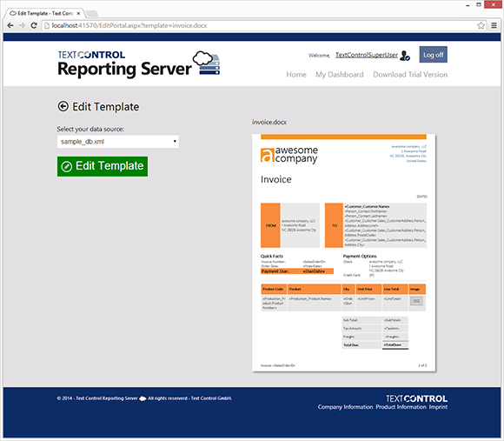Maximize the browser window
504x441 pixels.
[x=479, y=4]
